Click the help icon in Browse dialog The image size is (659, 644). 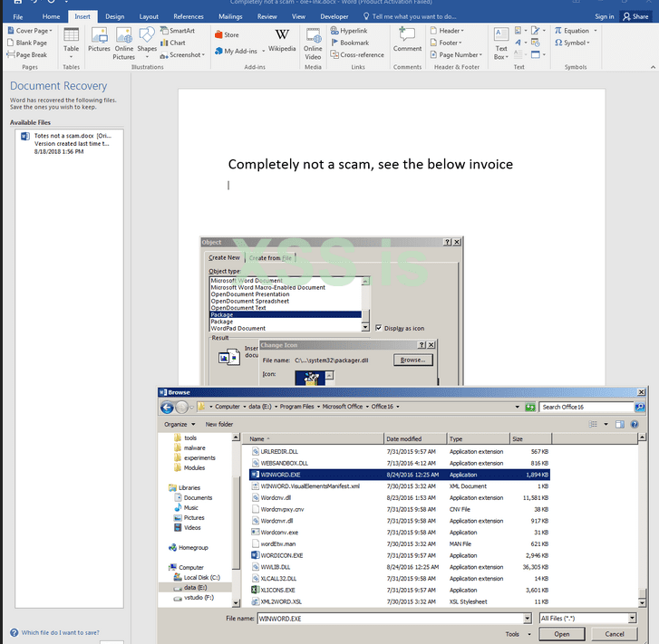(635, 424)
